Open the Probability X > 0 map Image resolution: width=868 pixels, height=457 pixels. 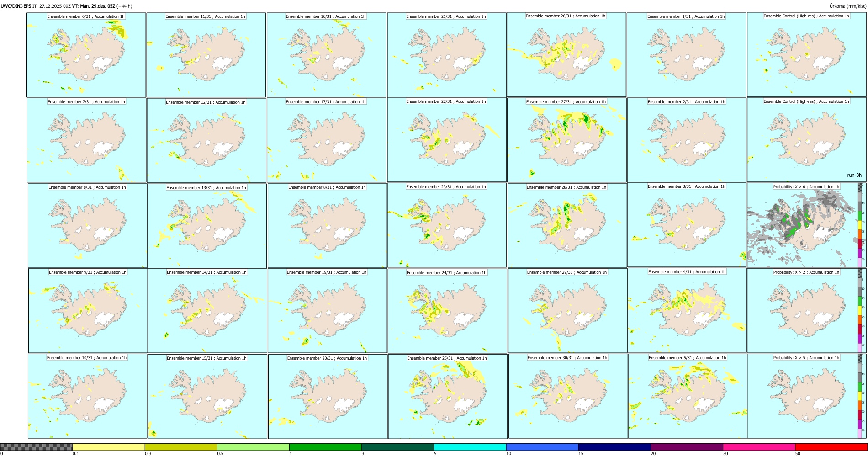(x=806, y=225)
